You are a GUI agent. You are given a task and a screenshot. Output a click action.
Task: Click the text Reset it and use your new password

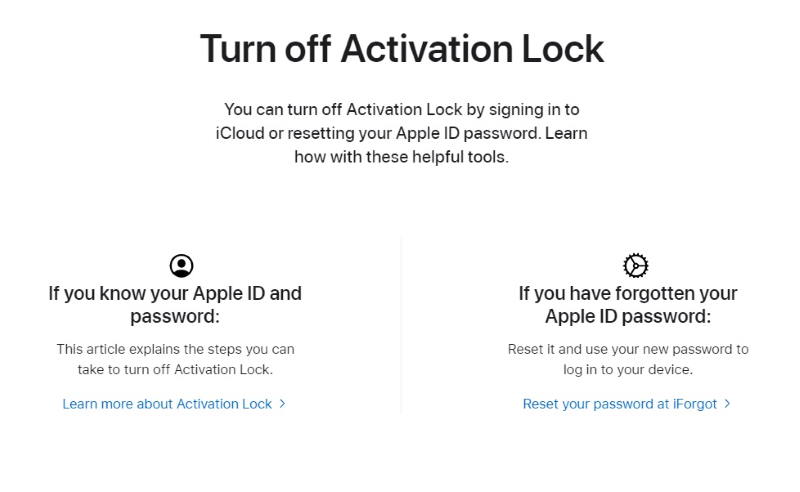pyautogui.click(x=627, y=349)
